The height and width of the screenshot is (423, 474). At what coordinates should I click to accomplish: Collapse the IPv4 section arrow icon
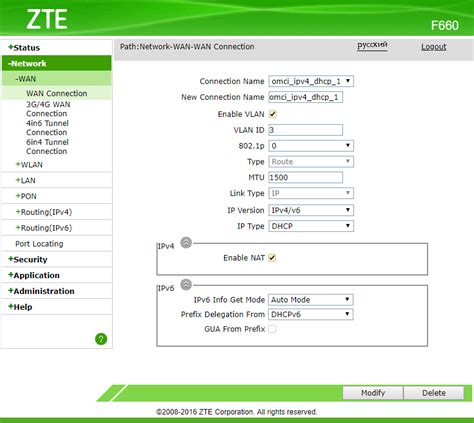click(186, 243)
